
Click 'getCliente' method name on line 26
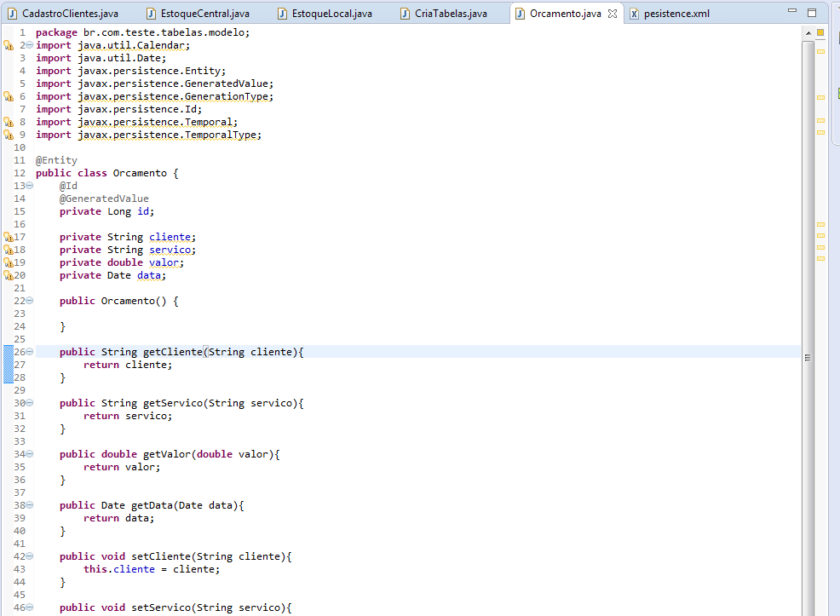[172, 352]
